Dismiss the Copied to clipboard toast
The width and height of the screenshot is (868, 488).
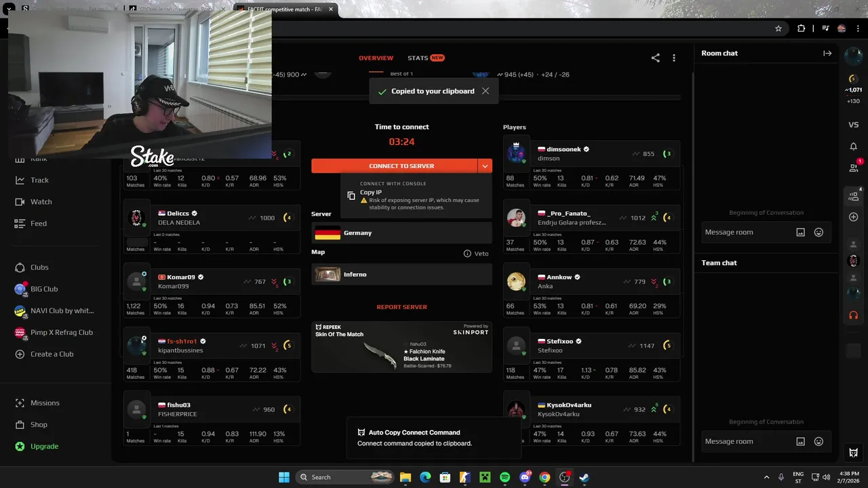pos(486,91)
